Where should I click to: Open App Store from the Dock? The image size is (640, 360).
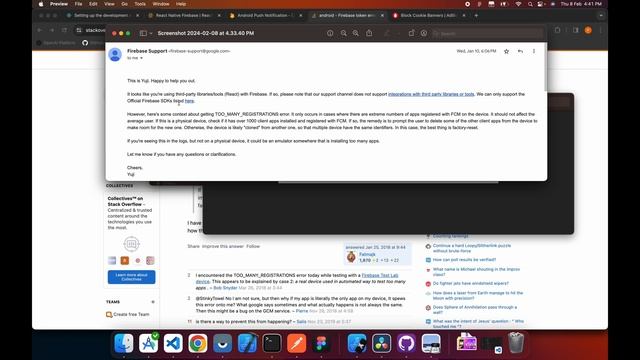(x=149, y=343)
